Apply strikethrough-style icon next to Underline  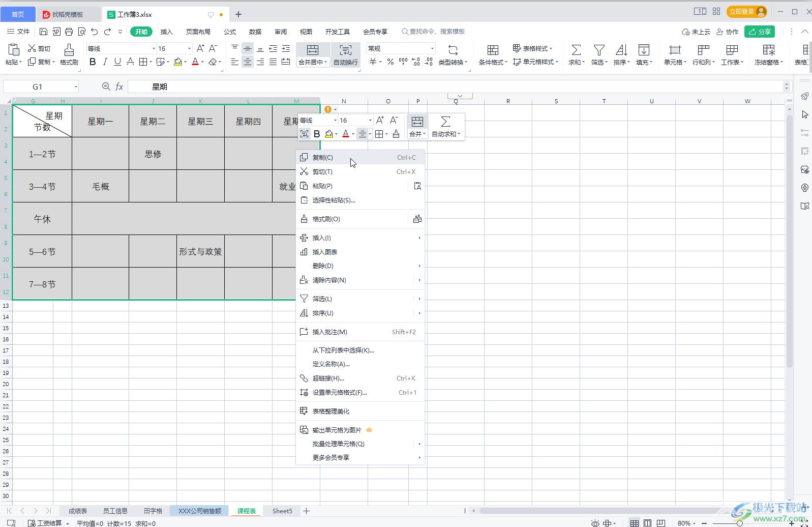130,62
